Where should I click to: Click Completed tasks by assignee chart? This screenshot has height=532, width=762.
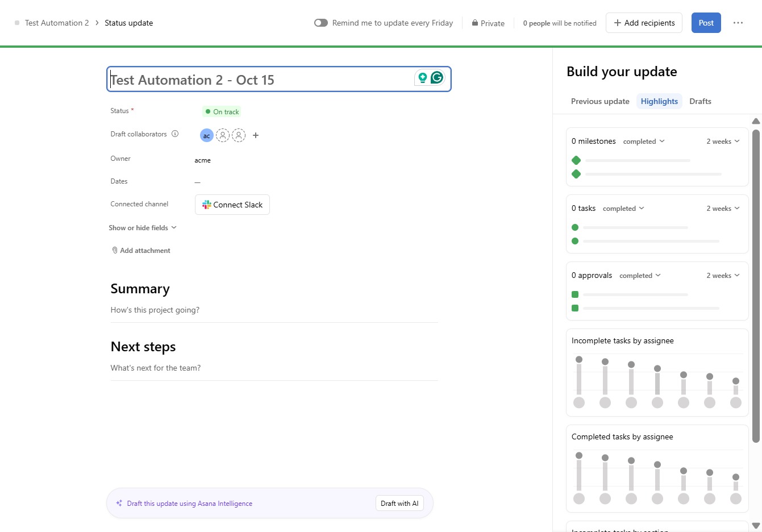pyautogui.click(x=657, y=469)
